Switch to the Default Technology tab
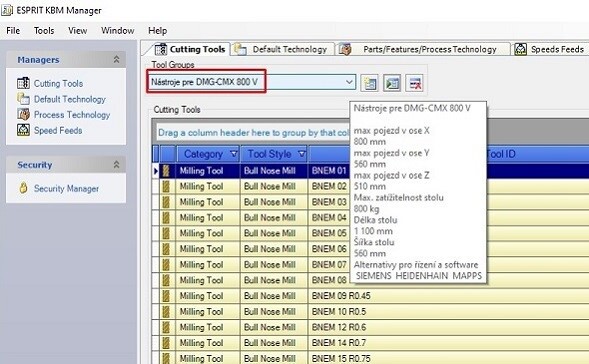Image resolution: width=589 pixels, height=364 pixels. click(282, 49)
